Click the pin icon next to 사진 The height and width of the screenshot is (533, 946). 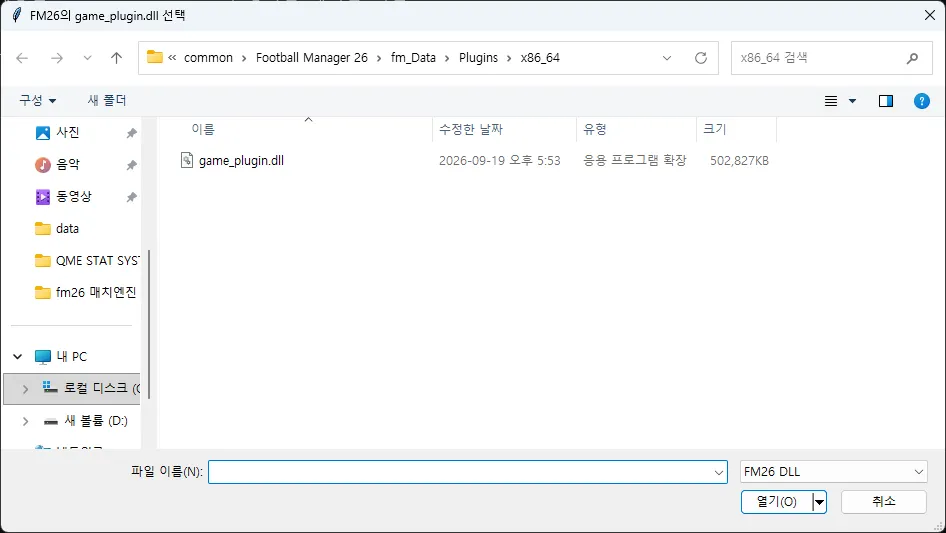[131, 133]
